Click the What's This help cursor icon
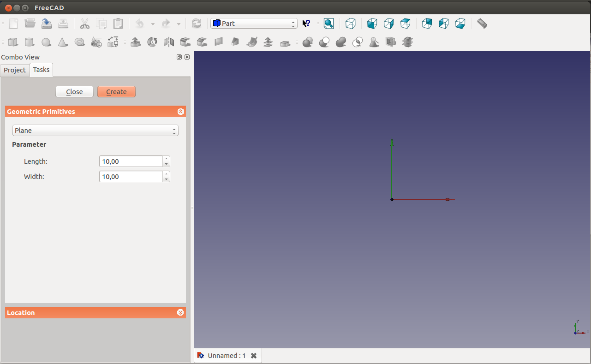This screenshot has width=591, height=364. (306, 24)
